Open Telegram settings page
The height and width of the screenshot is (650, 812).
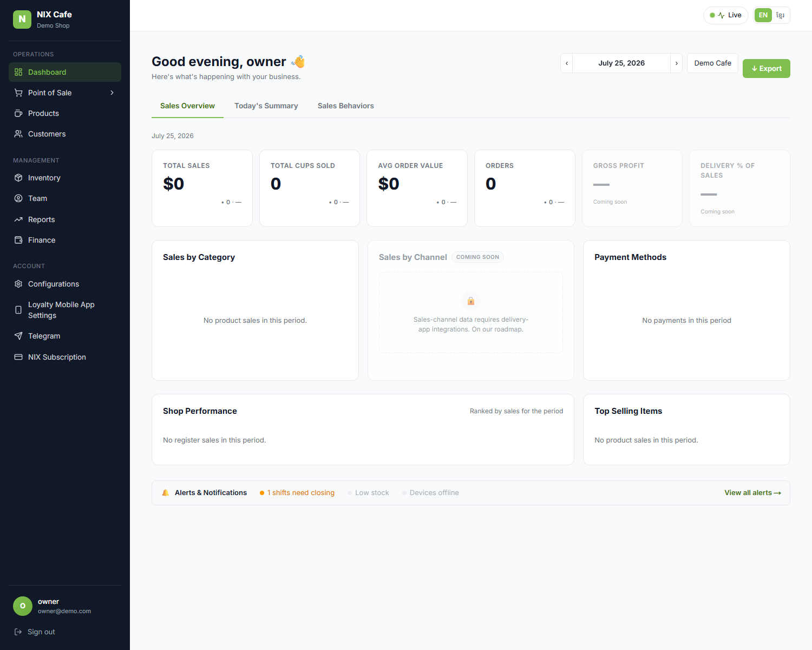(x=65, y=336)
